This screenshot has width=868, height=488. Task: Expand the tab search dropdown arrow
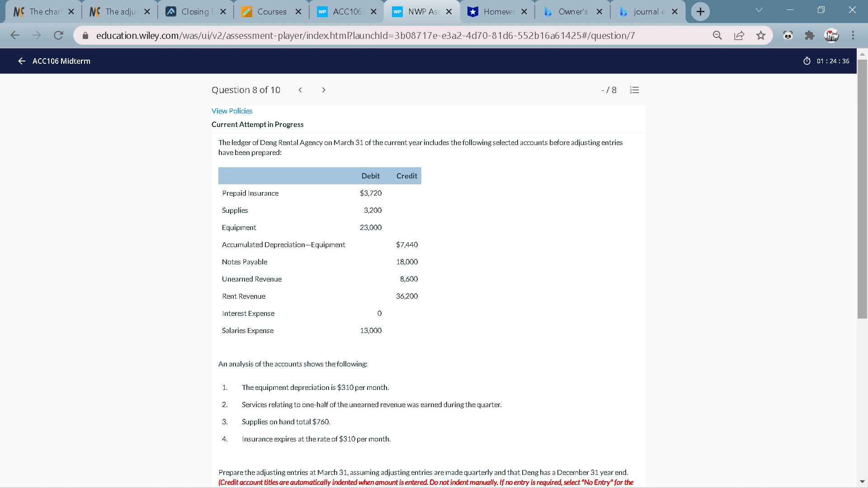(x=759, y=10)
